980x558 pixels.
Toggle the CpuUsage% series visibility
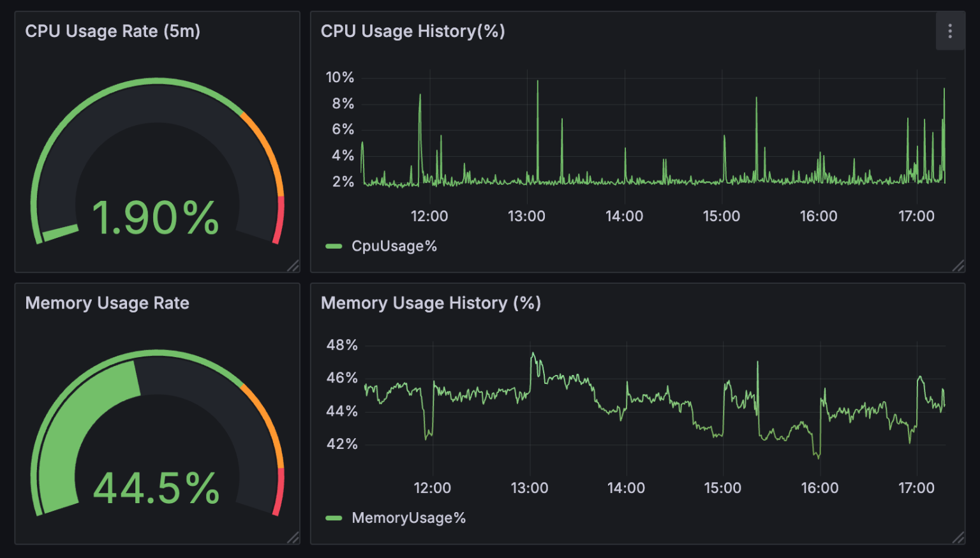(396, 246)
